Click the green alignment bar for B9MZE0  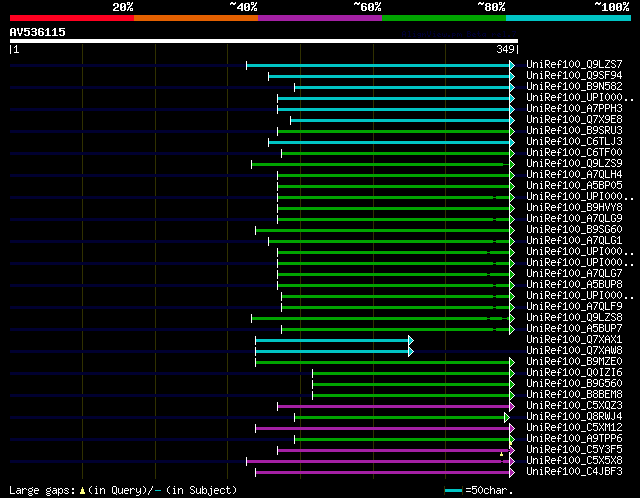(385, 362)
